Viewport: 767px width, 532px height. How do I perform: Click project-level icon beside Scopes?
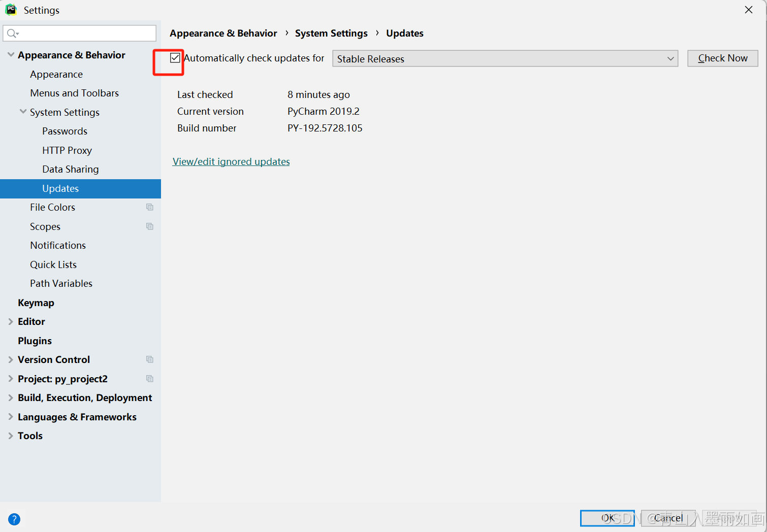[150, 226]
